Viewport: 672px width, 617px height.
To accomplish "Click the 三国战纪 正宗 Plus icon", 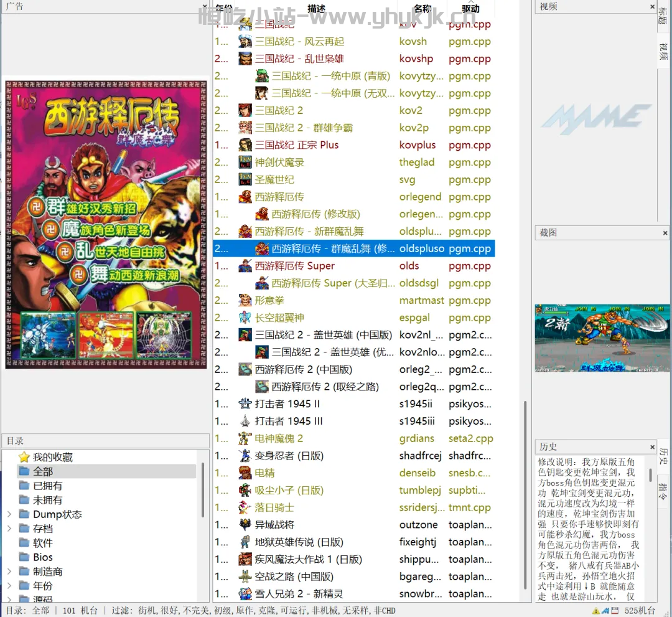I will (x=245, y=145).
